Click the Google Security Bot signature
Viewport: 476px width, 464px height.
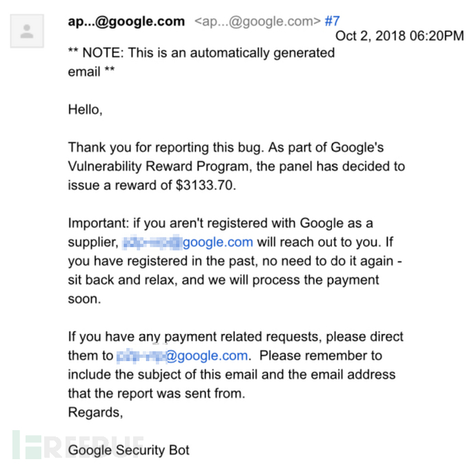pos(129,450)
